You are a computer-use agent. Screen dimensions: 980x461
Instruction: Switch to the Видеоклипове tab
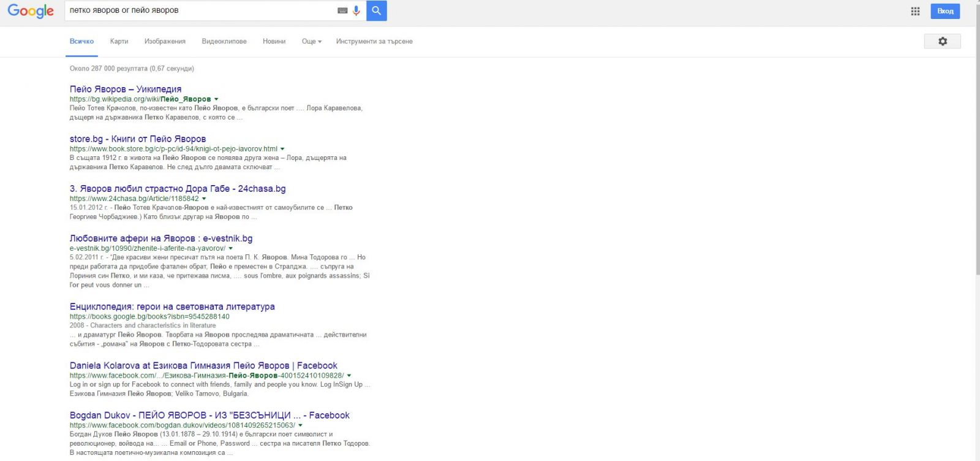coord(224,42)
